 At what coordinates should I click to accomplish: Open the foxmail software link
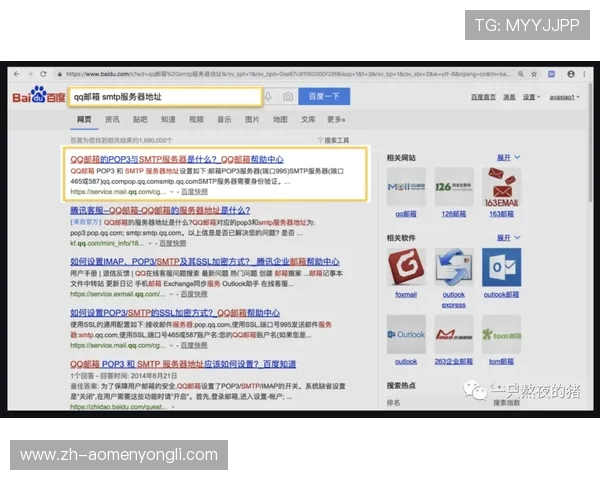point(406,294)
